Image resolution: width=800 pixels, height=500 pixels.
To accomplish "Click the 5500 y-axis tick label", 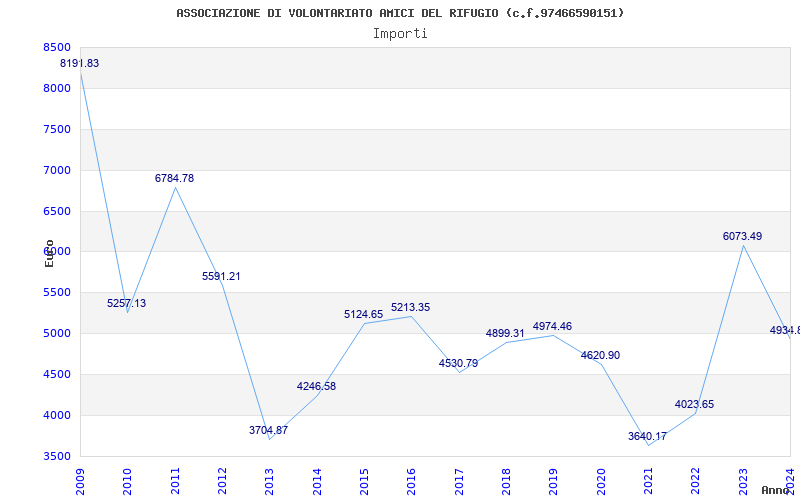I will tap(57, 292).
